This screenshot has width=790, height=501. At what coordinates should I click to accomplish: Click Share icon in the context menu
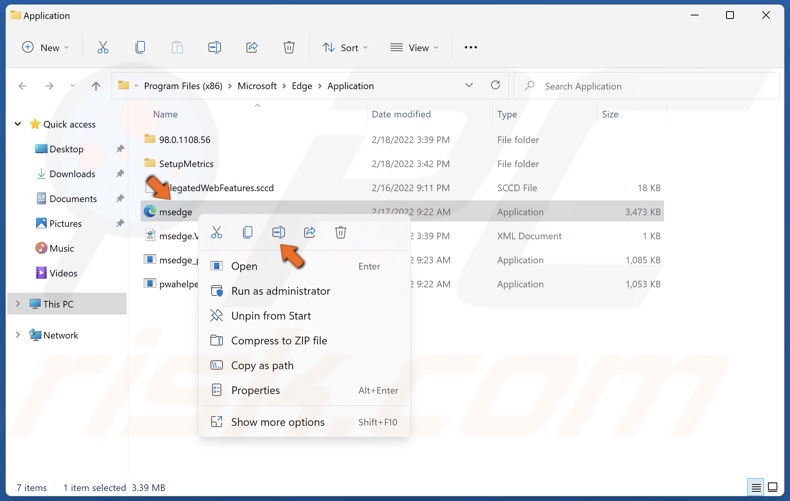(309, 232)
